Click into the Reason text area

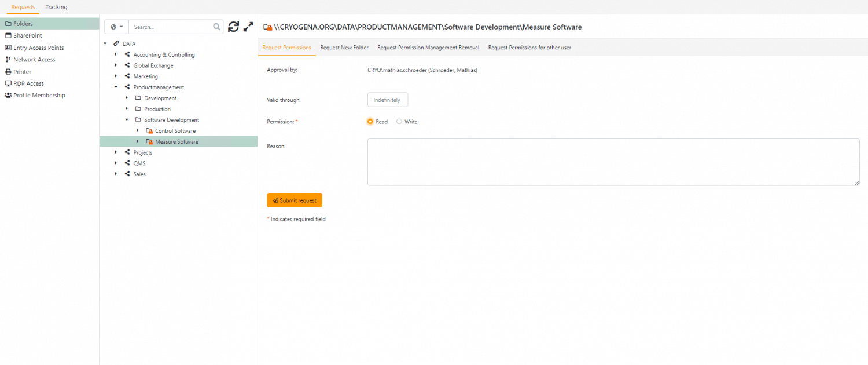pos(613,162)
